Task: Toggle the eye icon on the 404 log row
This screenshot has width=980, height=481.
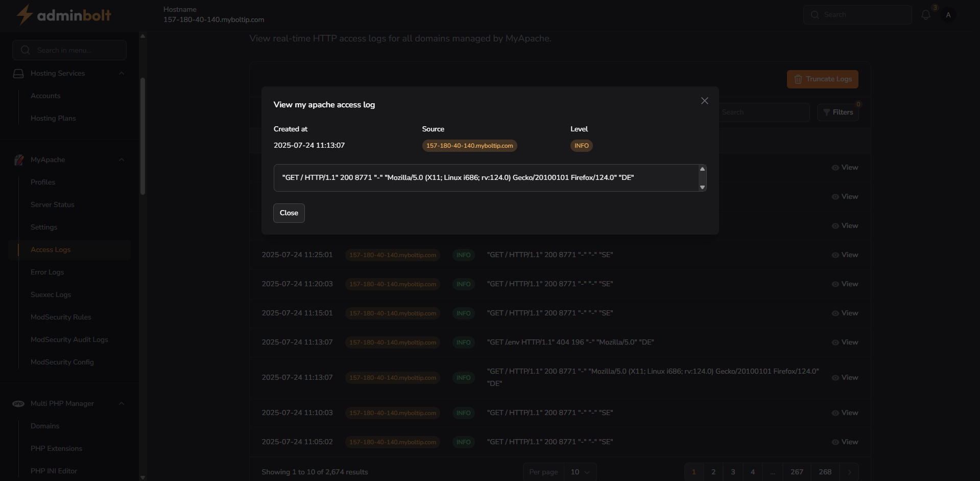Action: point(835,342)
